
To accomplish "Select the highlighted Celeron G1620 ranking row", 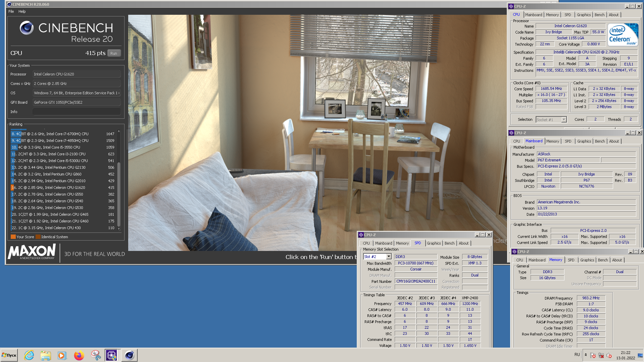I will coord(63,188).
